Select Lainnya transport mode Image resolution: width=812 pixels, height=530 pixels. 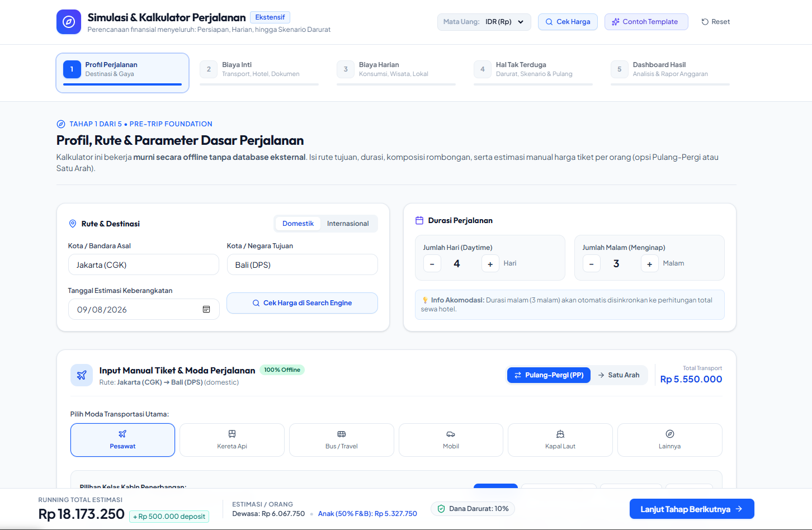[x=670, y=440]
